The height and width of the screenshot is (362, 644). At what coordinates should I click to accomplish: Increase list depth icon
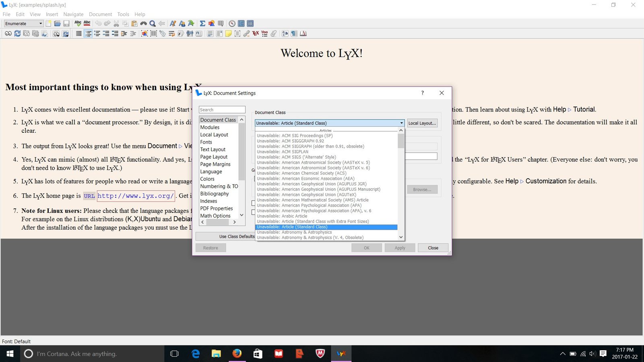coord(124,33)
